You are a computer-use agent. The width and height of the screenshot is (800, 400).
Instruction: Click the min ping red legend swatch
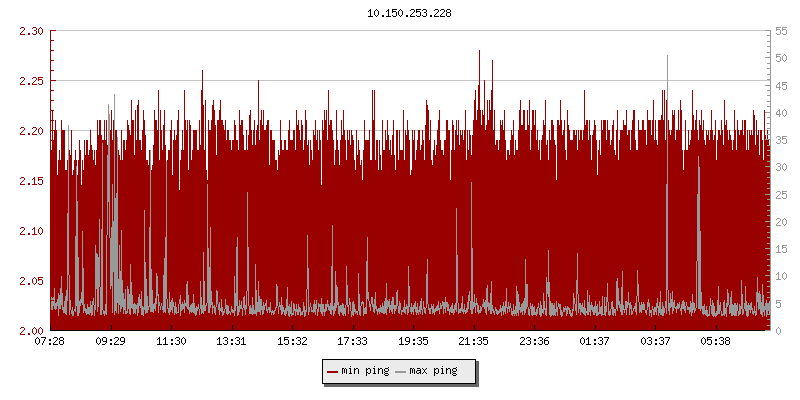pos(333,371)
